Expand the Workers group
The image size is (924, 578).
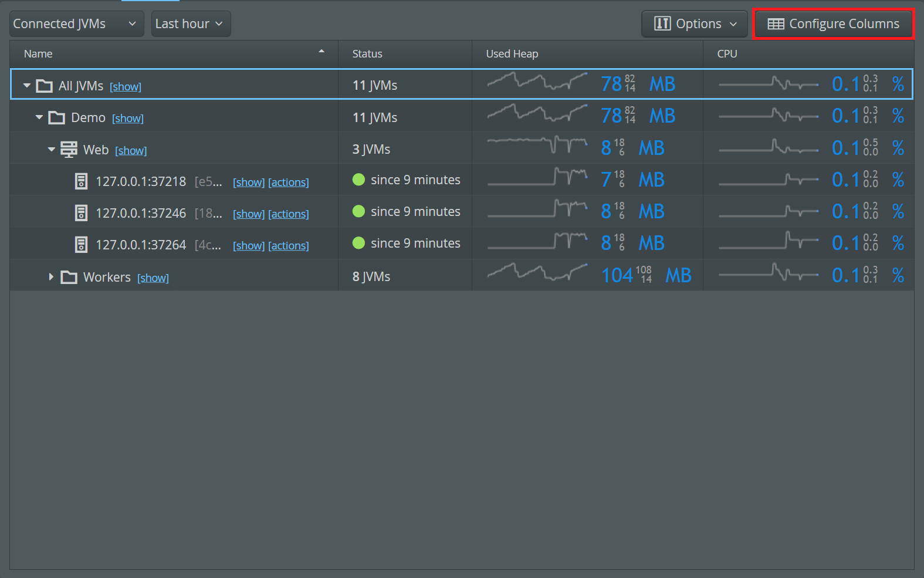pyautogui.click(x=51, y=277)
